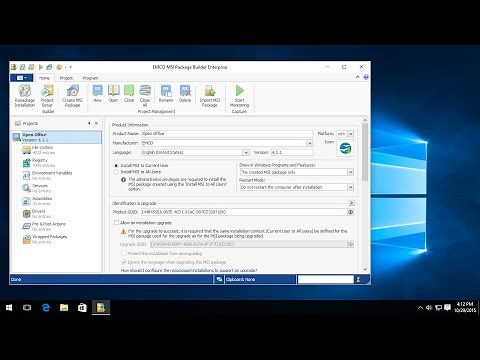Switch to the Home ribbon tab
The width and height of the screenshot is (480, 360).
[x=44, y=78]
